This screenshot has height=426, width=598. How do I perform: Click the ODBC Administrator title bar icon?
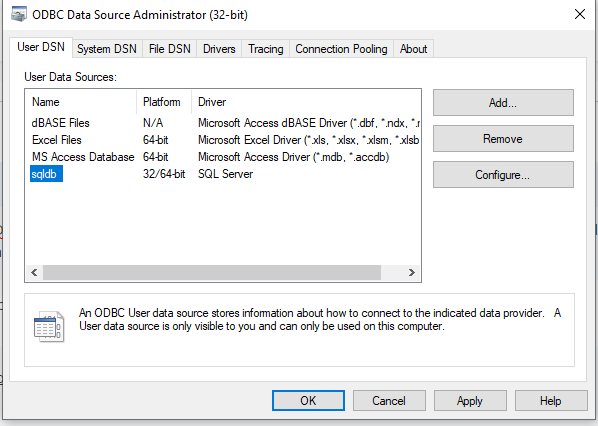(x=19, y=14)
